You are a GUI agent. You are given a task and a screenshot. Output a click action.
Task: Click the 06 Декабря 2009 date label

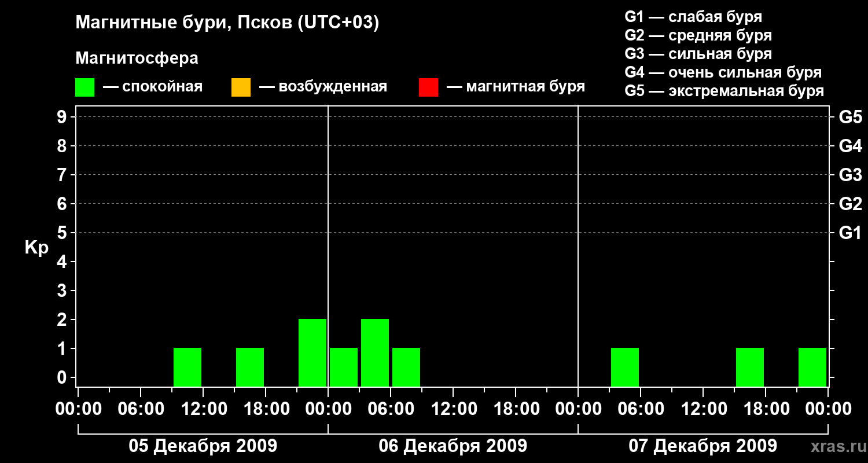(x=453, y=446)
